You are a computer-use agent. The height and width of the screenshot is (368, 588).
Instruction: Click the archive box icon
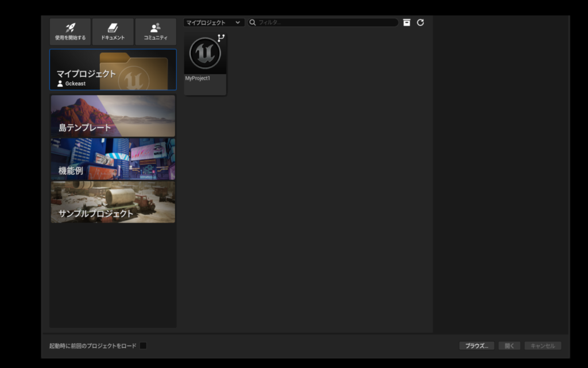coord(407,22)
